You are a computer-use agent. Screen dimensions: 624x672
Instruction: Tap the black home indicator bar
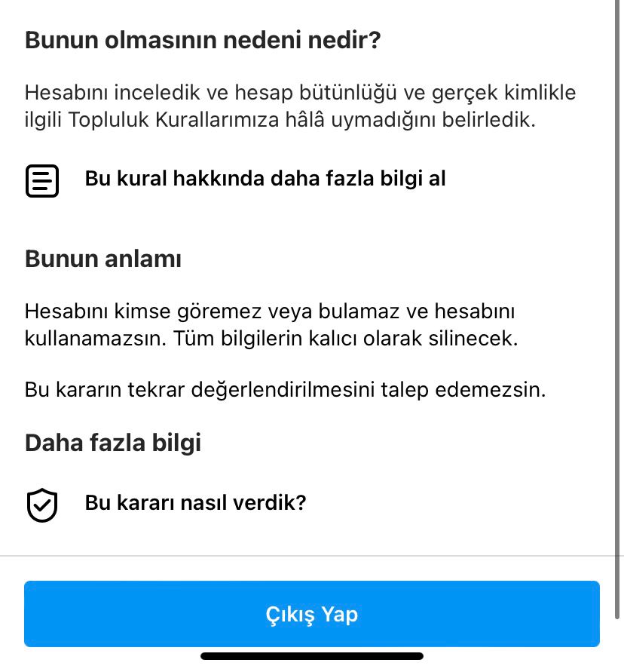point(312,656)
